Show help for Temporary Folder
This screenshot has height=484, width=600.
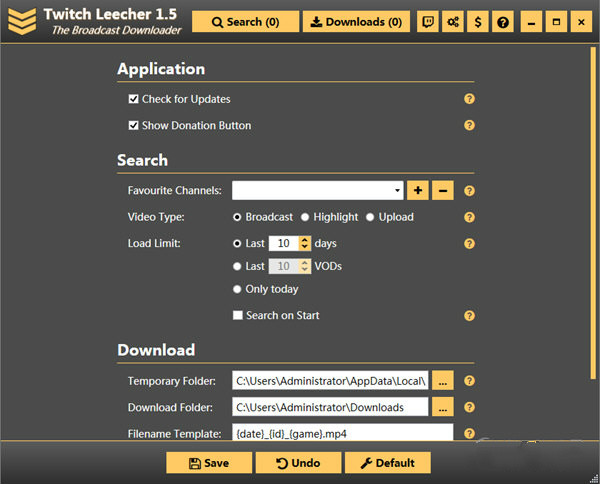coord(469,381)
